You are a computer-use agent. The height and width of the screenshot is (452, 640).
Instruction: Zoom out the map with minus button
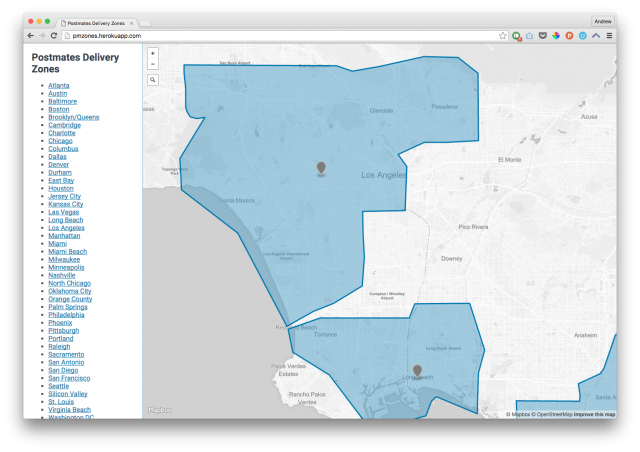(153, 64)
